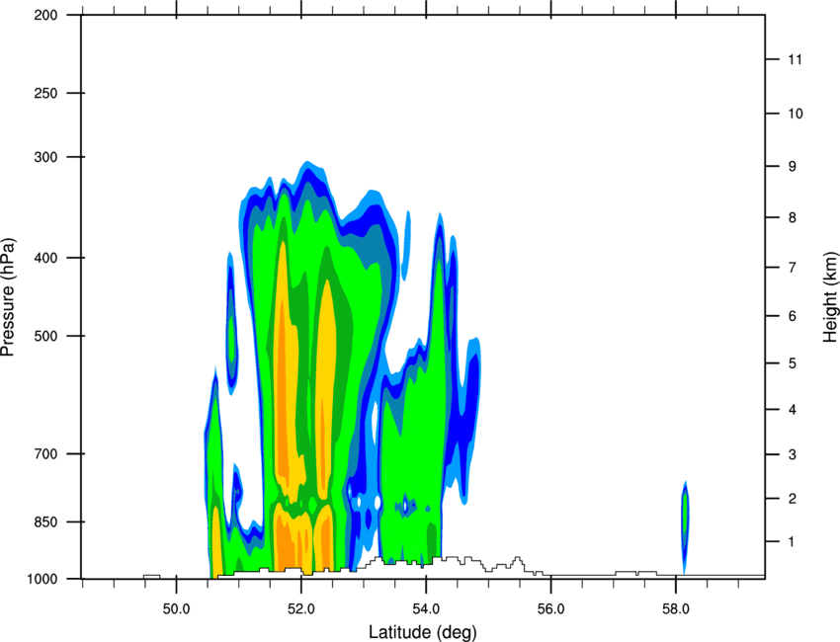The image size is (840, 642).
Task: Click the 850 pressure tick label
Action: coord(45,522)
